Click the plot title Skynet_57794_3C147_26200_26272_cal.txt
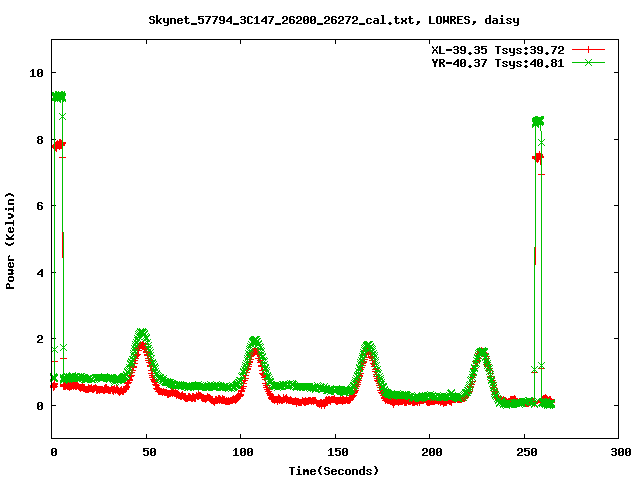This screenshot has width=640, height=480. click(x=284, y=20)
